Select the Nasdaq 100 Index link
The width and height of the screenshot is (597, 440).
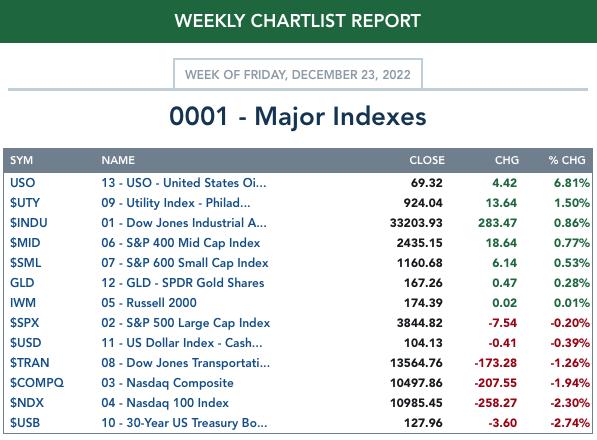tap(165, 403)
